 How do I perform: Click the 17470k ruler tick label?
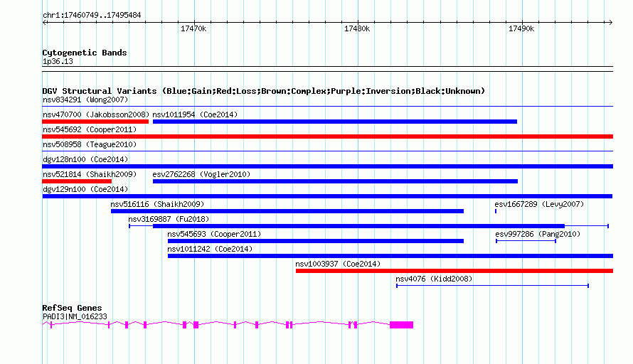(x=193, y=28)
